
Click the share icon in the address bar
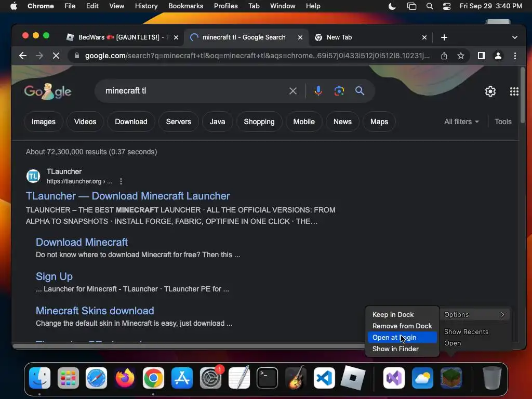pyautogui.click(x=444, y=56)
